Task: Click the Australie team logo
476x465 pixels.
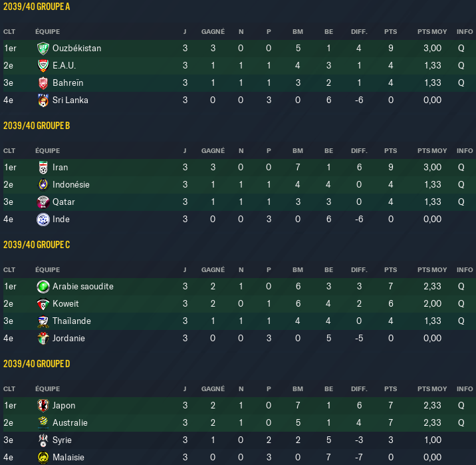Action: pyautogui.click(x=43, y=423)
